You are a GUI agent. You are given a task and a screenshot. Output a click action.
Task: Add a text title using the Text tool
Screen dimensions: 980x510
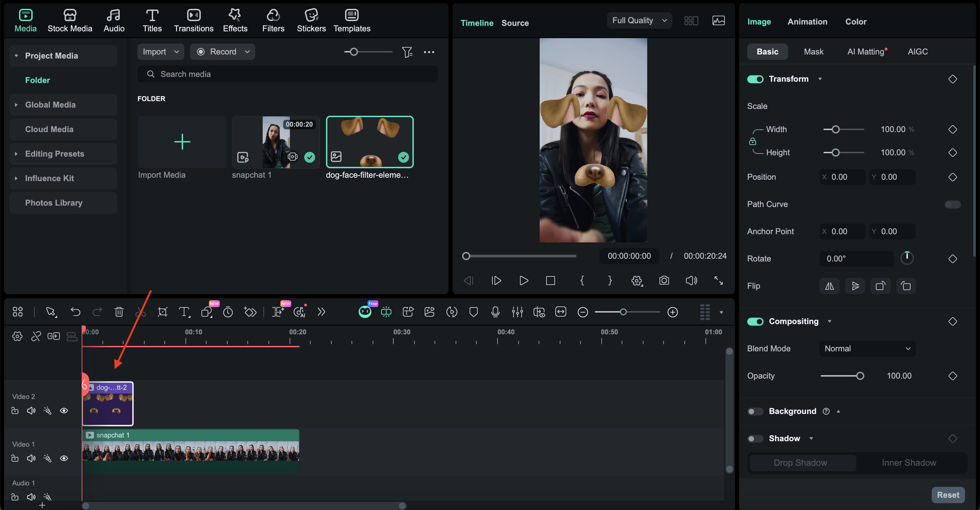tap(184, 312)
